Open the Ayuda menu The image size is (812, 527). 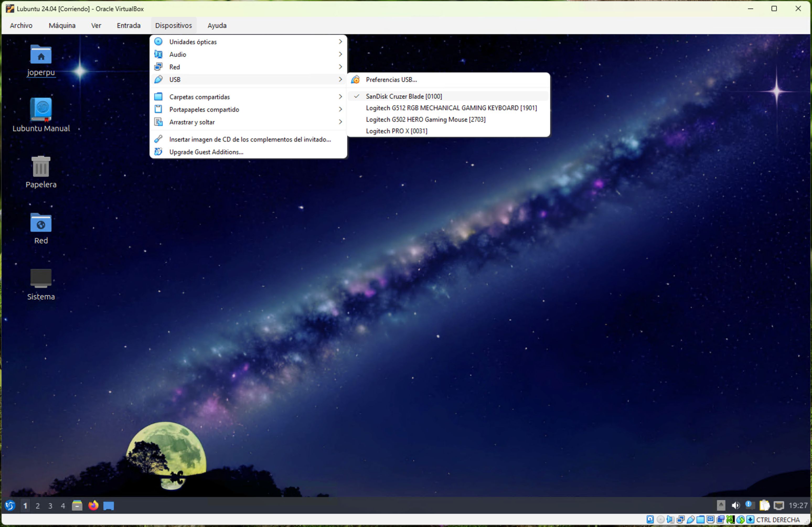[217, 26]
